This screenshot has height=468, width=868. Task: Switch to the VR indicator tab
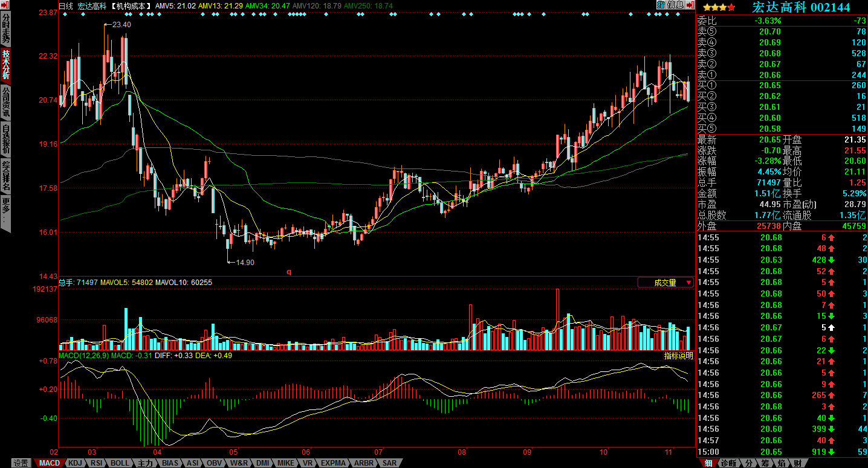tap(308, 463)
